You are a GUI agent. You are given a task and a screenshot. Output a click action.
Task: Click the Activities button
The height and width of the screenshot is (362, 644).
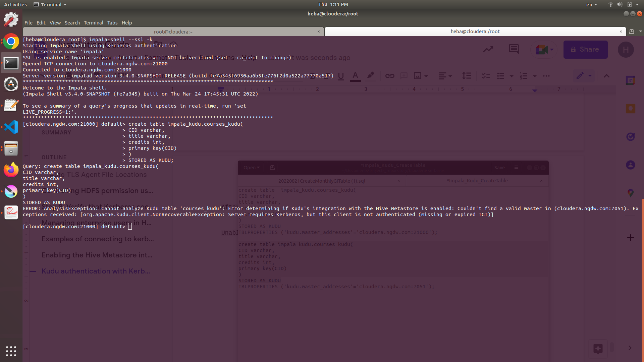(15, 5)
